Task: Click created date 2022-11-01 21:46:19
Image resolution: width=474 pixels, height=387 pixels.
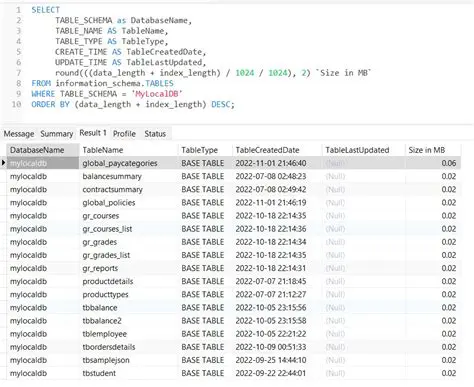Action: click(271, 203)
